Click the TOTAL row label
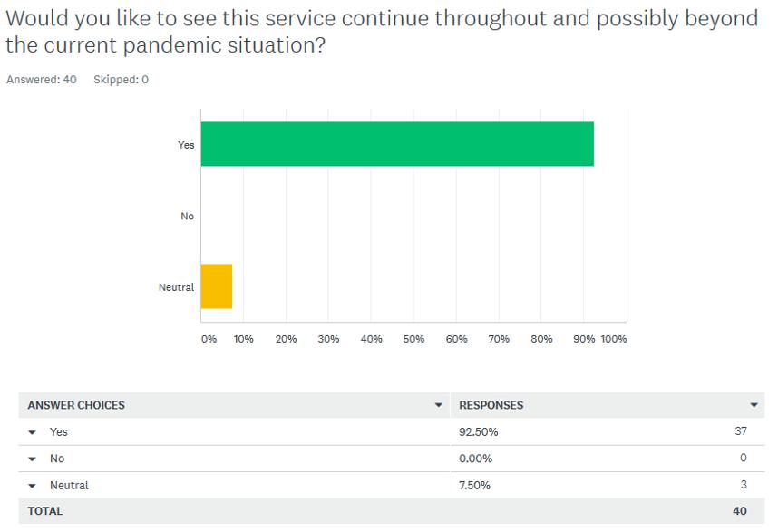 [x=45, y=511]
